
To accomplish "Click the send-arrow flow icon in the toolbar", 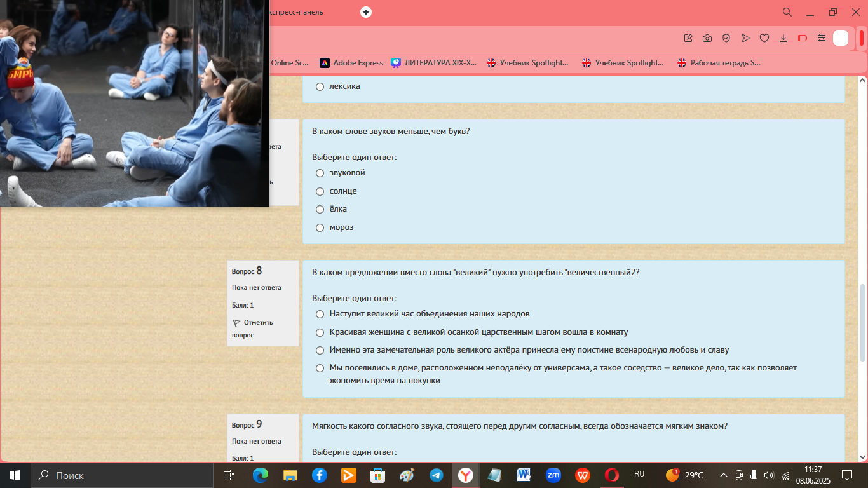I will coord(745,38).
